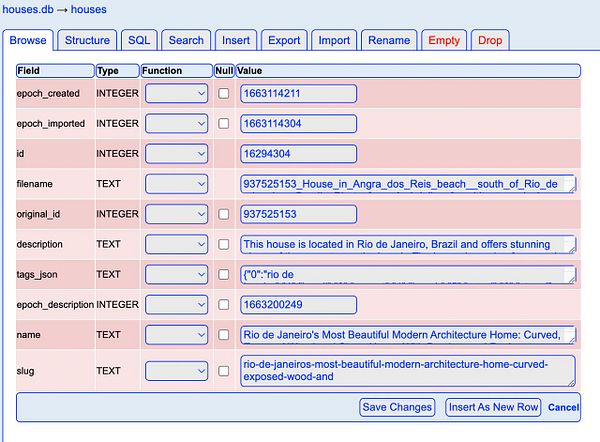Screen dimensions: 600x442
Task: Click the epoch_created value field 1663114211
Action: [x=298, y=93]
